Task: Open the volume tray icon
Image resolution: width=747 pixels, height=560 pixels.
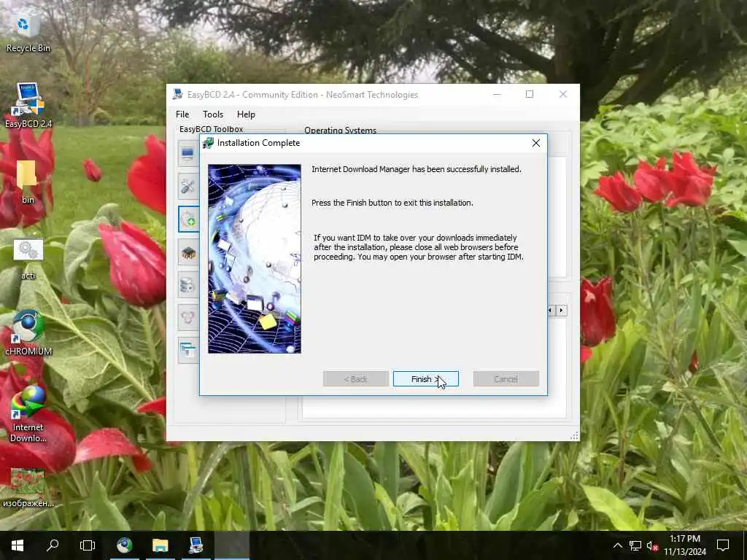Action: click(653, 545)
